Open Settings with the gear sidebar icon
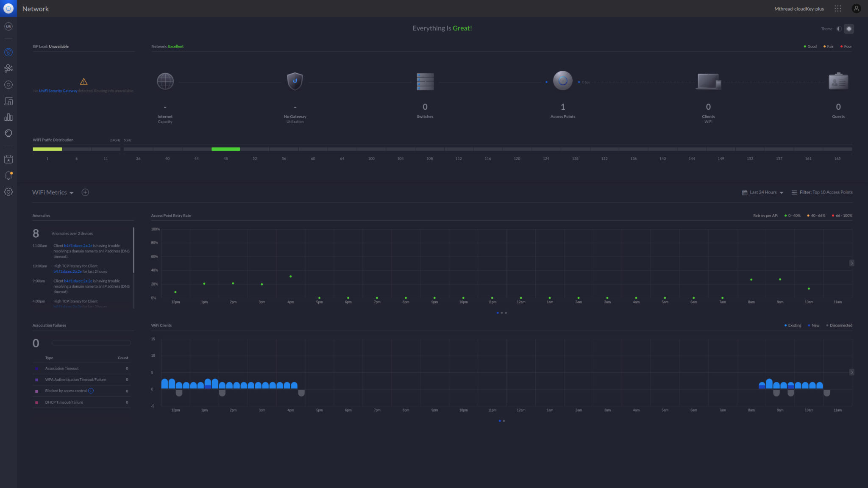 point(8,192)
